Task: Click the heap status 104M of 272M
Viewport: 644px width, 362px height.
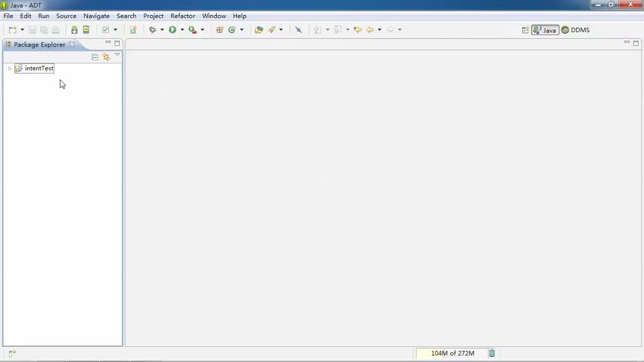Action: [452, 353]
